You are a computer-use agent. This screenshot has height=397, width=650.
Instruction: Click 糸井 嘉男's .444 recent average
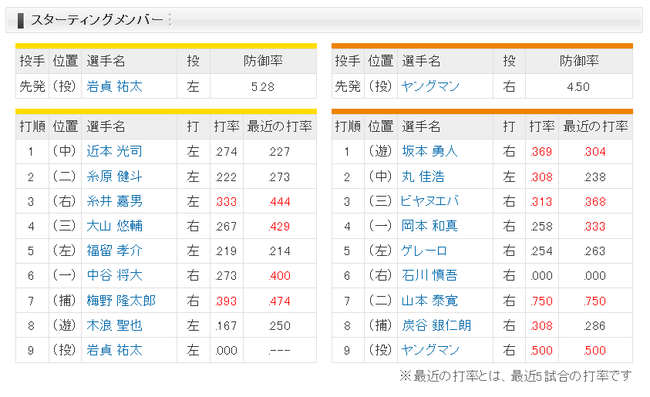coord(279,202)
